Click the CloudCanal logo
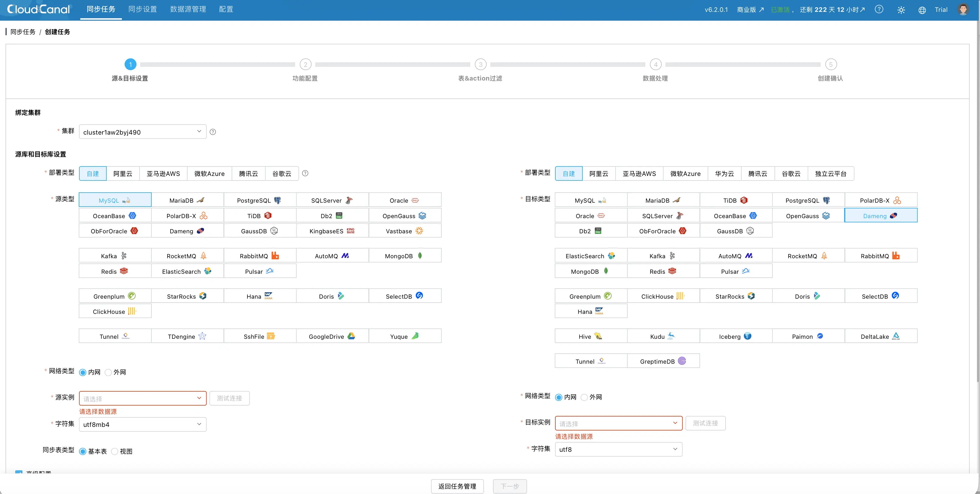This screenshot has height=494, width=980. [39, 9]
